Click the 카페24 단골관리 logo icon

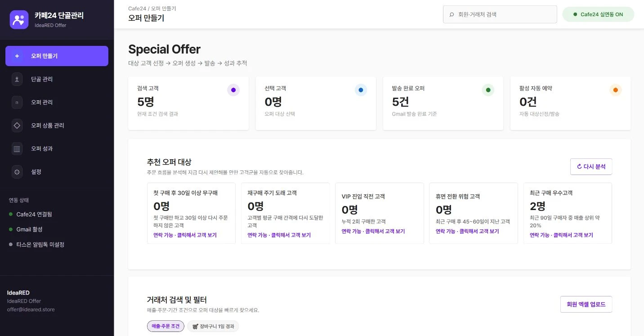pos(19,20)
